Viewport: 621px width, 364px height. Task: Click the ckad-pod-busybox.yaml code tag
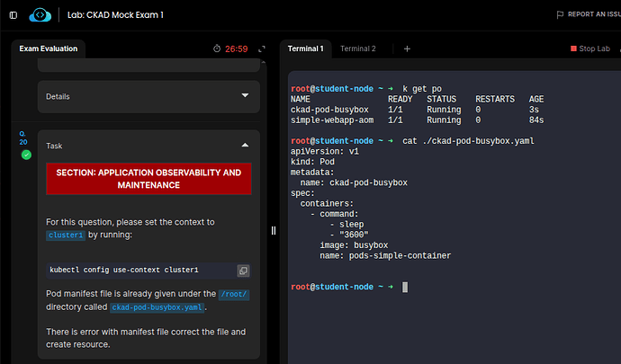coord(157,307)
